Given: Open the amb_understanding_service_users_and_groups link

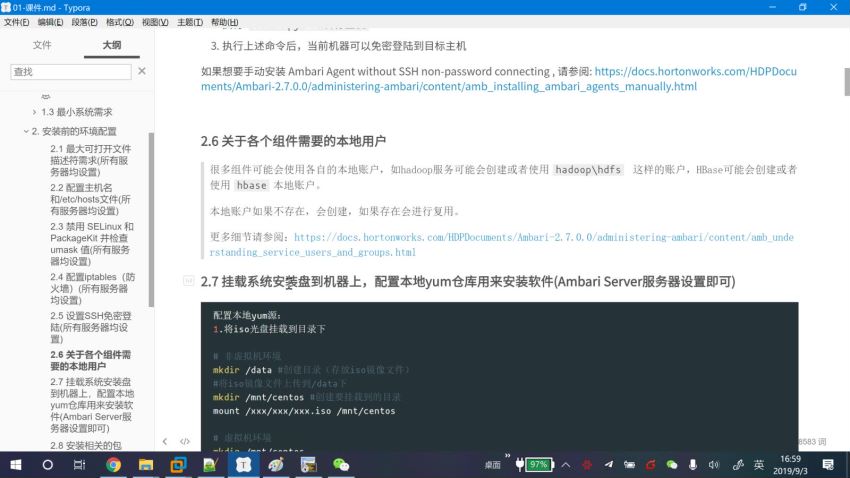Looking at the screenshot, I should [x=501, y=244].
